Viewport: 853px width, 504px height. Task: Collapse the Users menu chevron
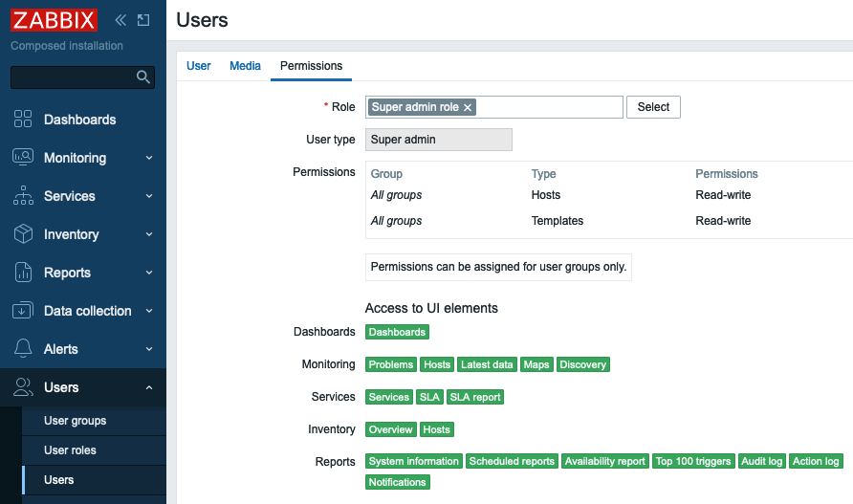point(149,387)
